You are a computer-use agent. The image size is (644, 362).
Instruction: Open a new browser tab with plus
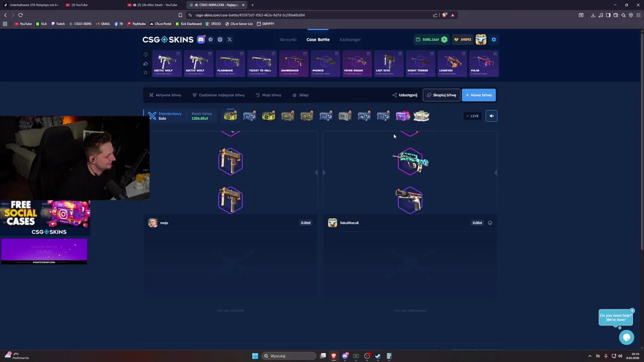pyautogui.click(x=253, y=5)
